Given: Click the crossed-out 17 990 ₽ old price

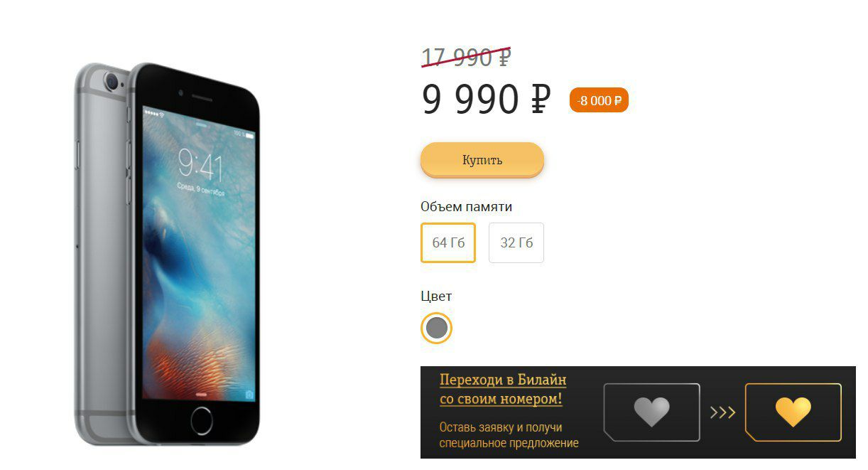Looking at the screenshot, I should point(466,57).
